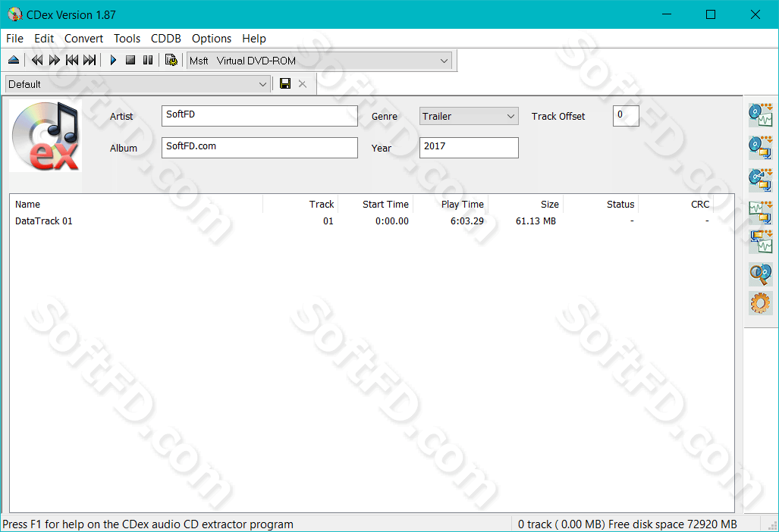Pause playback with the Pause icon
This screenshot has height=532, width=779.
point(148,60)
